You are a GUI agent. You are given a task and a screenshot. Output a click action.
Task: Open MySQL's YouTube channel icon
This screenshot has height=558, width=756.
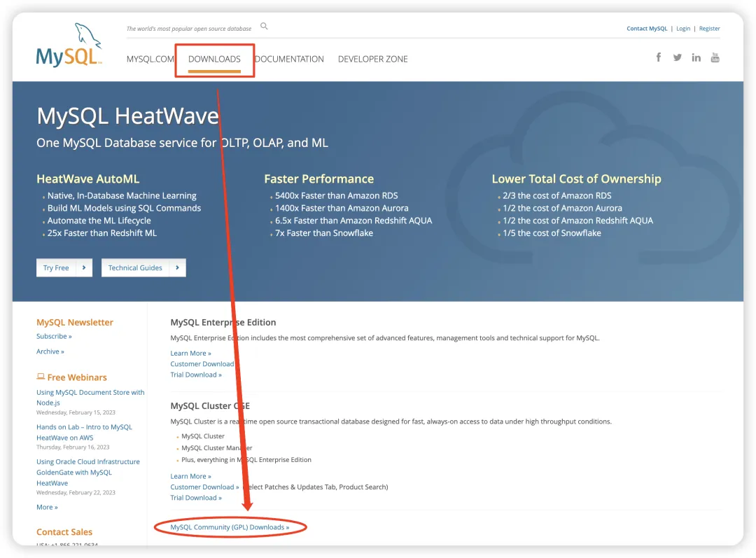tap(715, 57)
